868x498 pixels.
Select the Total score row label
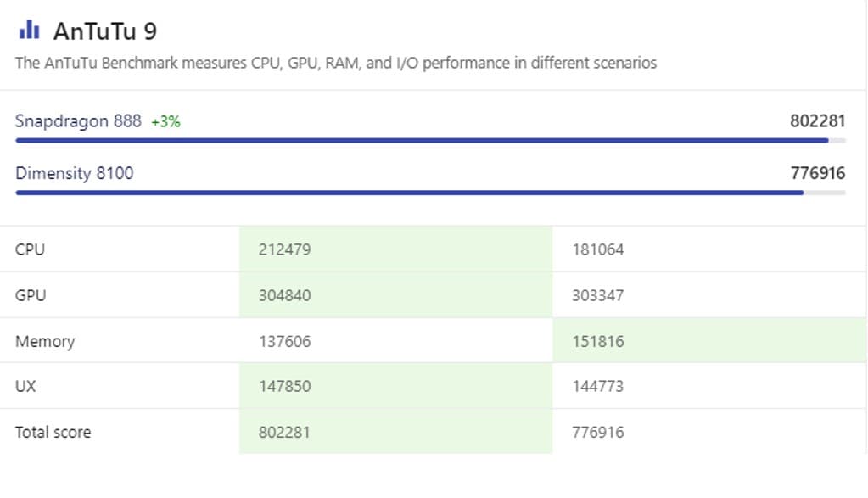(x=53, y=432)
